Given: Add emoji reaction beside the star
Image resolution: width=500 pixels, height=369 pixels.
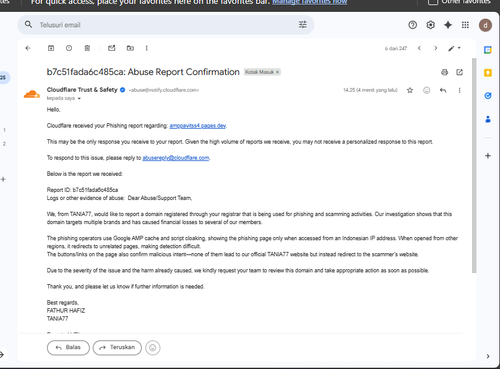Looking at the screenshot, I should click(x=427, y=90).
